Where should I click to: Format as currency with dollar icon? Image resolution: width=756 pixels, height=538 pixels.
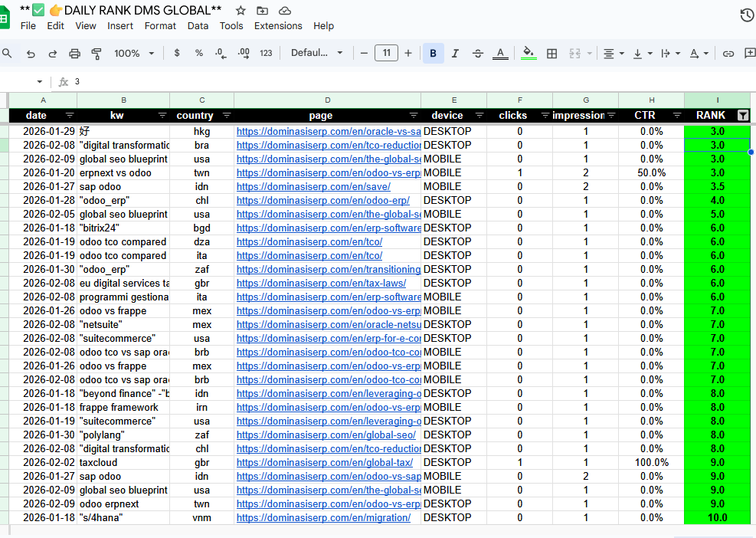click(177, 53)
